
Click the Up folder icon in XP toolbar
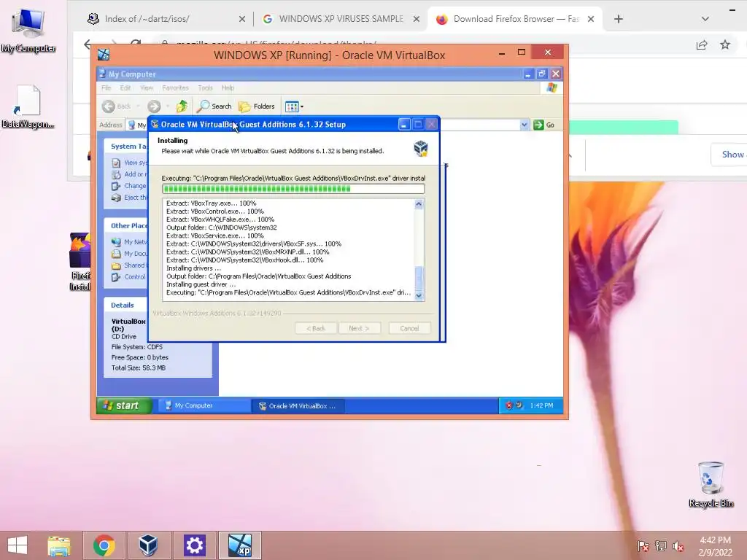coord(182,106)
